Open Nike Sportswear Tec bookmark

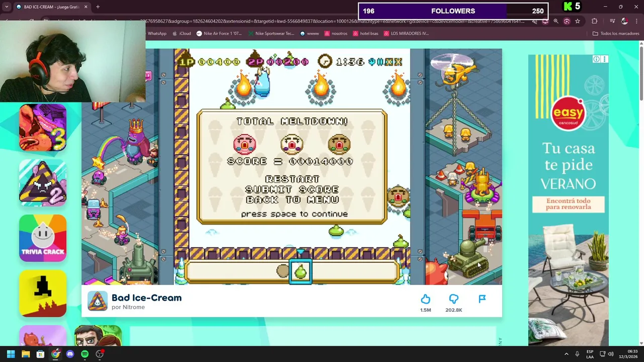pyautogui.click(x=271, y=34)
